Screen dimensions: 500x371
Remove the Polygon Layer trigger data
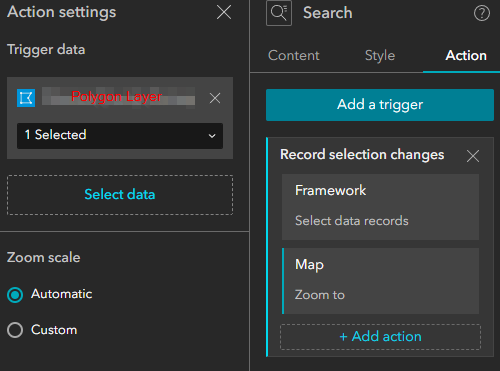click(x=215, y=98)
